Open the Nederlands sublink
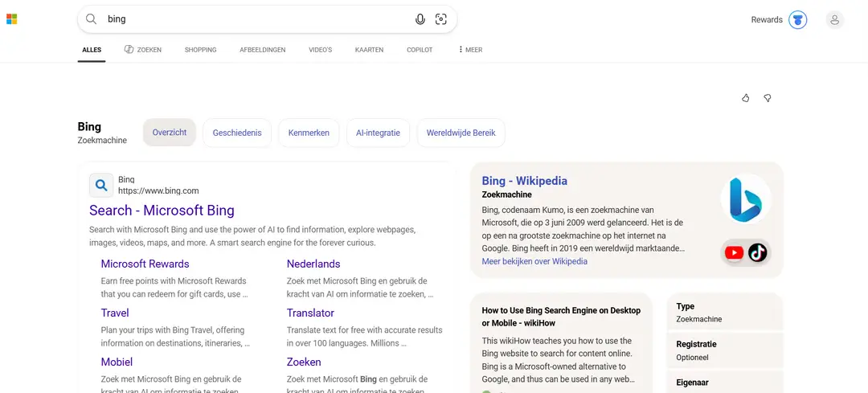Viewport: 868px width, 393px height. [x=313, y=264]
